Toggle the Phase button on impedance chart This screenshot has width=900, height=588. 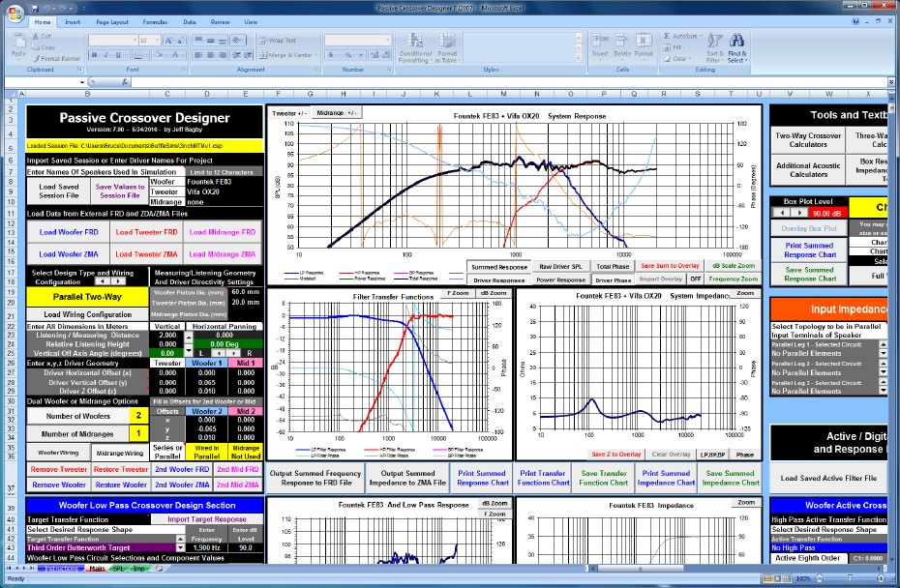coord(744,455)
